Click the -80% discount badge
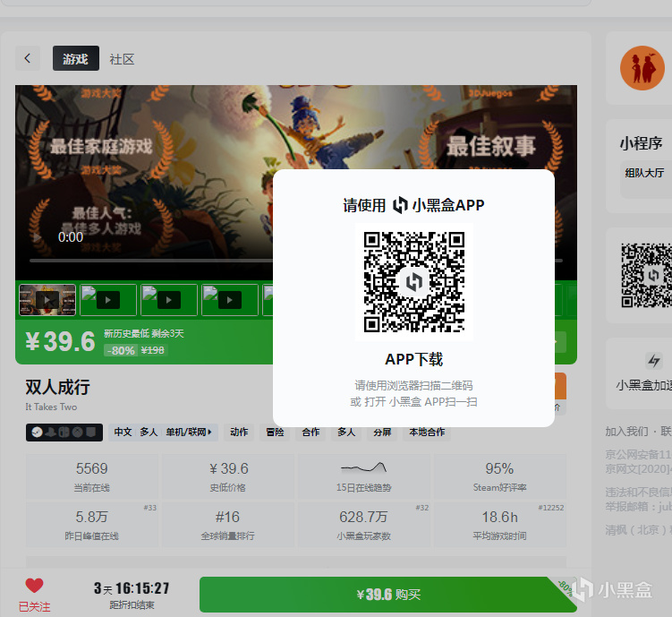The width and height of the screenshot is (672, 617). tap(121, 350)
